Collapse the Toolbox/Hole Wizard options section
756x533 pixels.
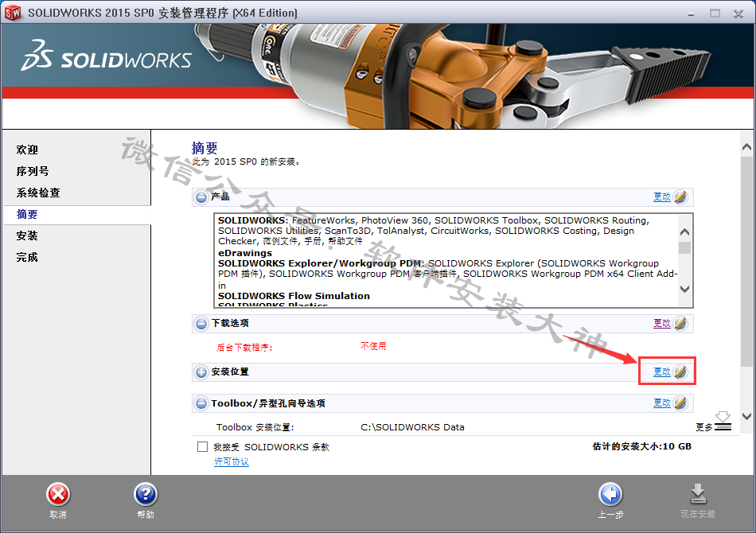201,403
